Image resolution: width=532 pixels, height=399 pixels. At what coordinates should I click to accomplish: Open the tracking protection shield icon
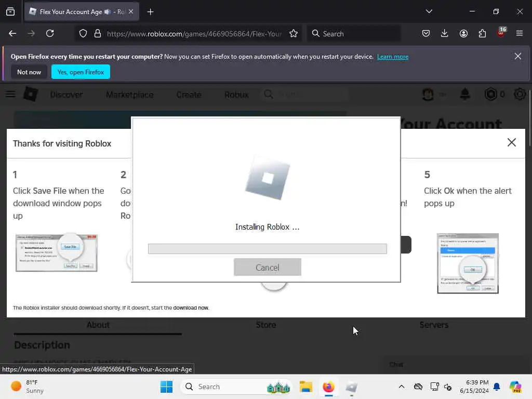(x=83, y=34)
